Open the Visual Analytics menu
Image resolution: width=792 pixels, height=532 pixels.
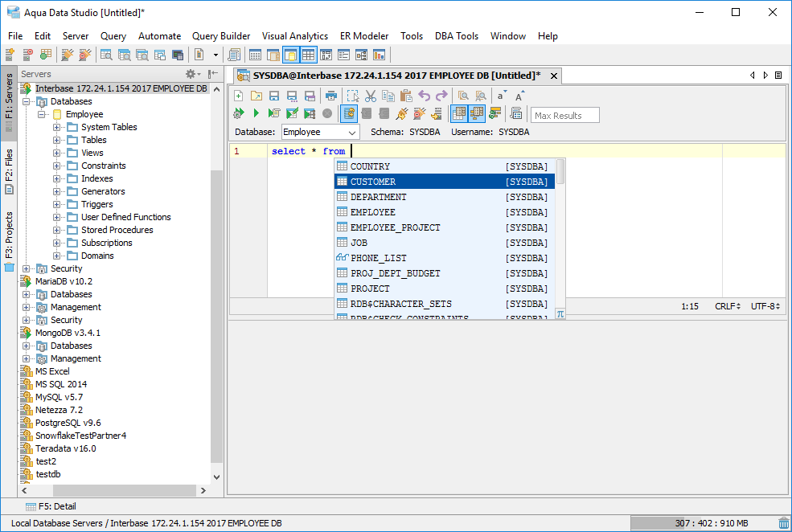click(x=295, y=36)
